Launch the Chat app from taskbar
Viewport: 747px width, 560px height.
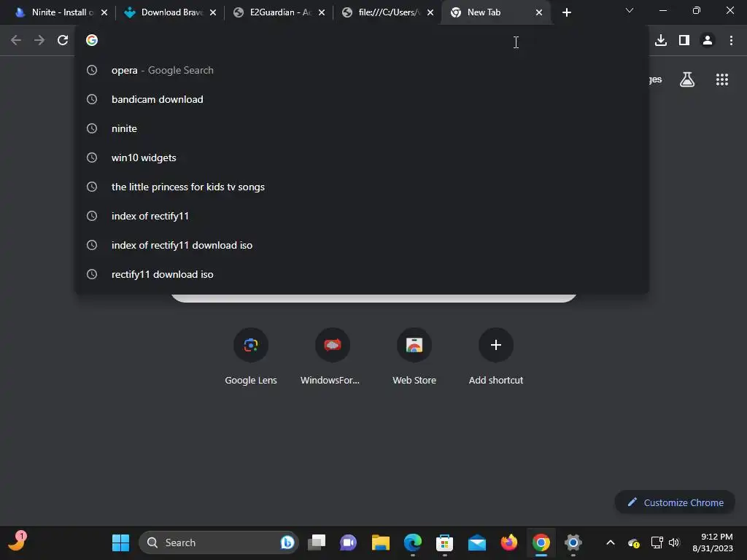tap(348, 542)
